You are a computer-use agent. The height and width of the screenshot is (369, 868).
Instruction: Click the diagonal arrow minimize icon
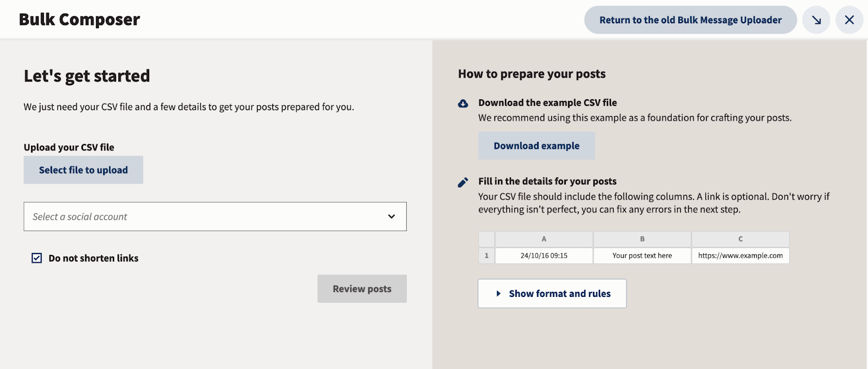point(816,20)
